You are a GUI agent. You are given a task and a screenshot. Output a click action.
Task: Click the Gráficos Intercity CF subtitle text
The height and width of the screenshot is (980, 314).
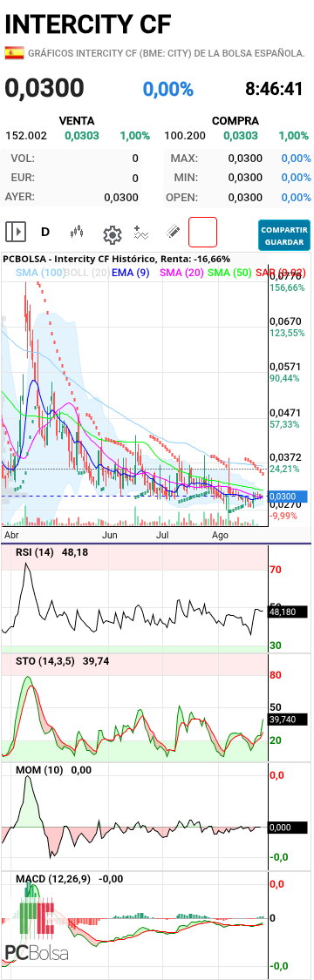coord(167,53)
